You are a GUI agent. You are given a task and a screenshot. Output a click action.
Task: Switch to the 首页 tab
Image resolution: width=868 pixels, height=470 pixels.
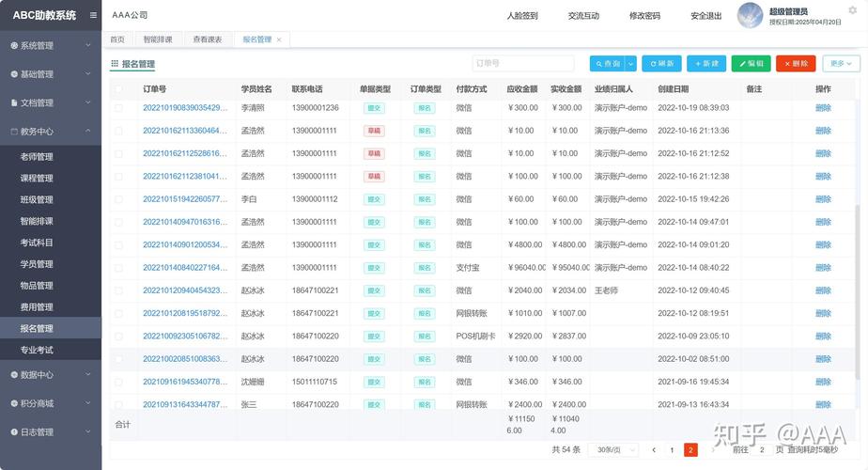[117, 39]
